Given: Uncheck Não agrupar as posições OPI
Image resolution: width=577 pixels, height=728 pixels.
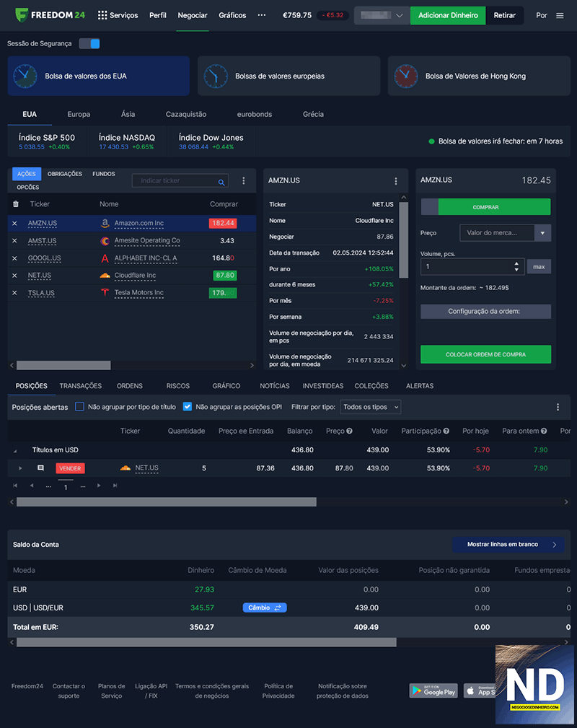Looking at the screenshot, I should 188,407.
